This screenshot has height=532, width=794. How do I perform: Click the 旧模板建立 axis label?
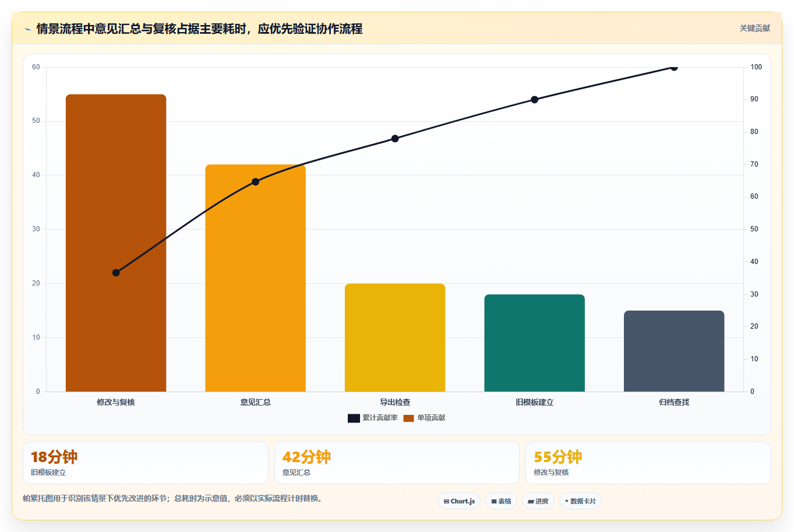534,402
